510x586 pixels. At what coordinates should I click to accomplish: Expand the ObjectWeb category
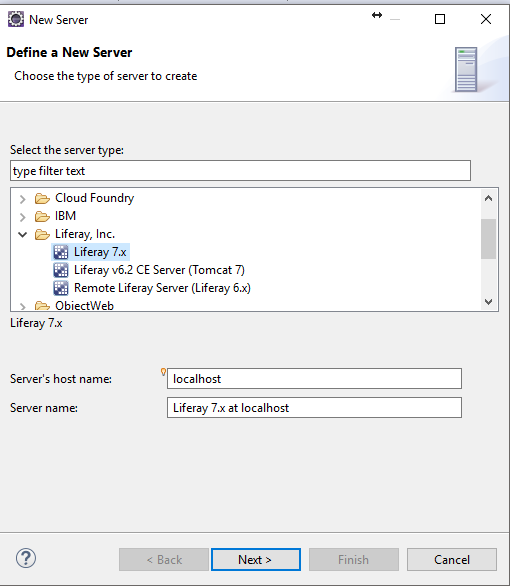[x=22, y=307]
